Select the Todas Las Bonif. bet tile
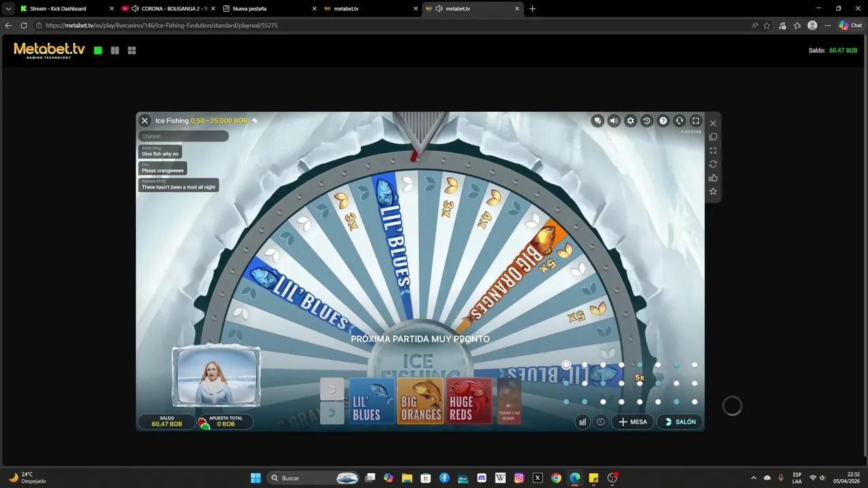The image size is (868, 488). pos(509,401)
